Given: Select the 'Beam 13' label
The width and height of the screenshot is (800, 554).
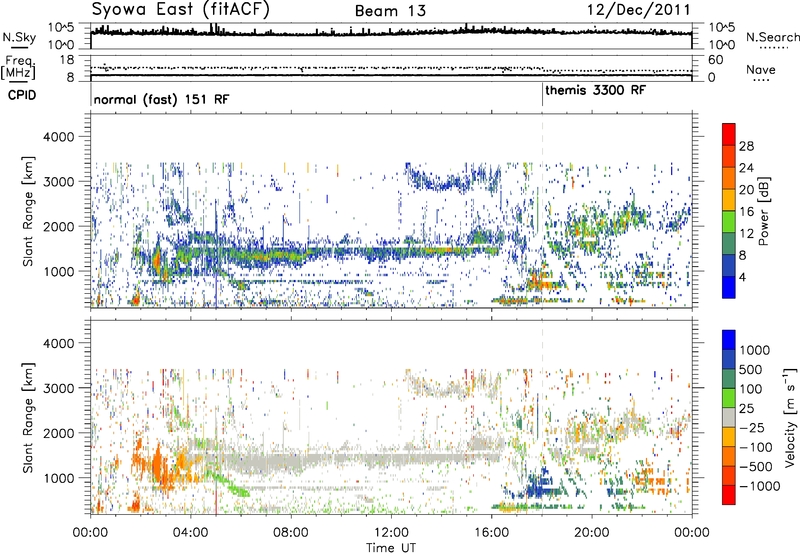Looking at the screenshot, I should tap(390, 11).
